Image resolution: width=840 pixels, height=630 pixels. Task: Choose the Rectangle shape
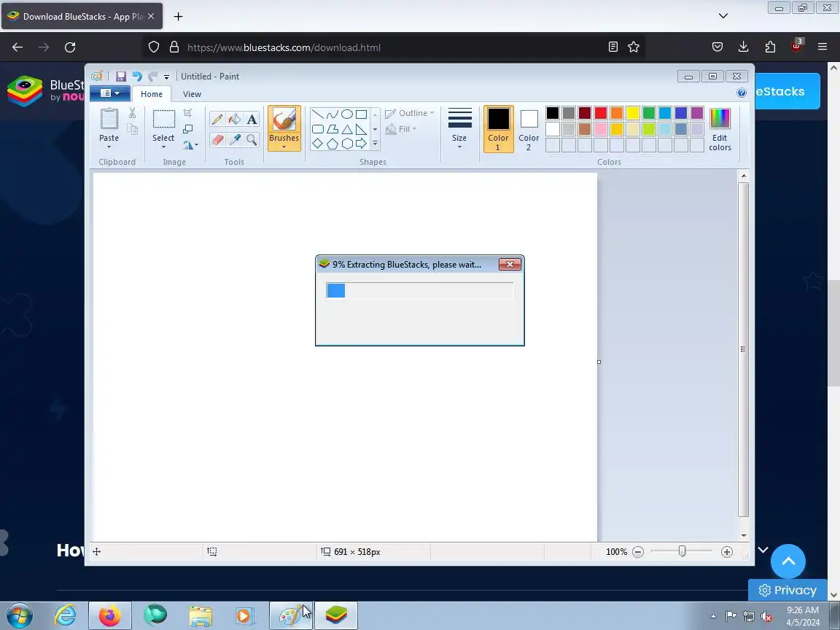361,114
